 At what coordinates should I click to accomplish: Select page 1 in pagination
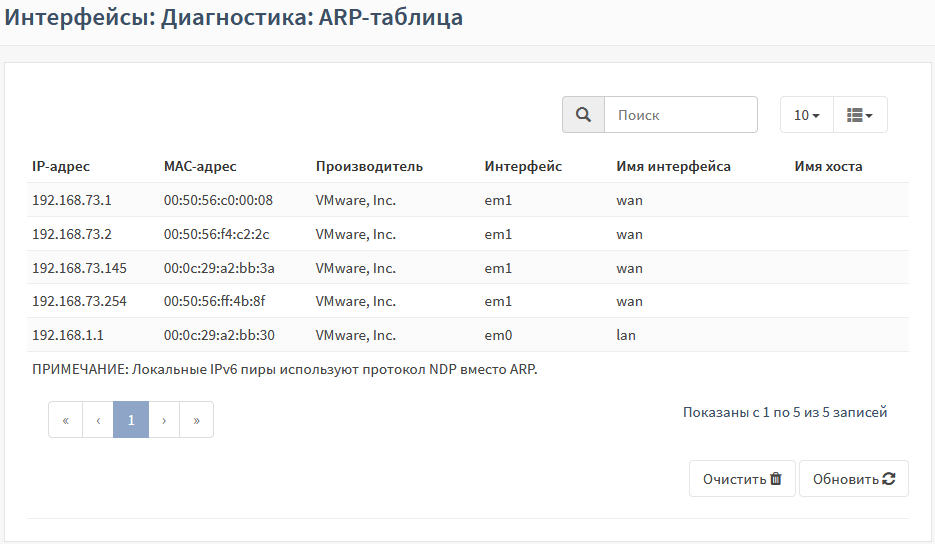click(x=131, y=420)
